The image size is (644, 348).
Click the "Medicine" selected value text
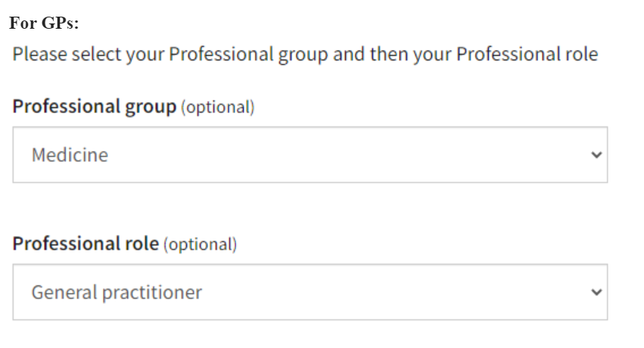click(70, 155)
